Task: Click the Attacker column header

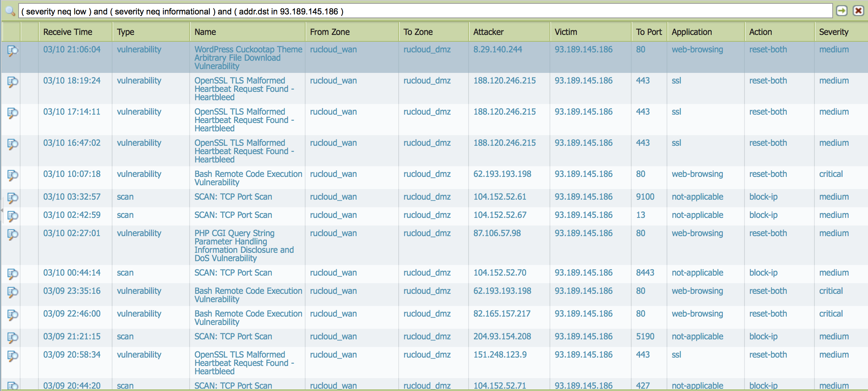Action: pyautogui.click(x=488, y=32)
